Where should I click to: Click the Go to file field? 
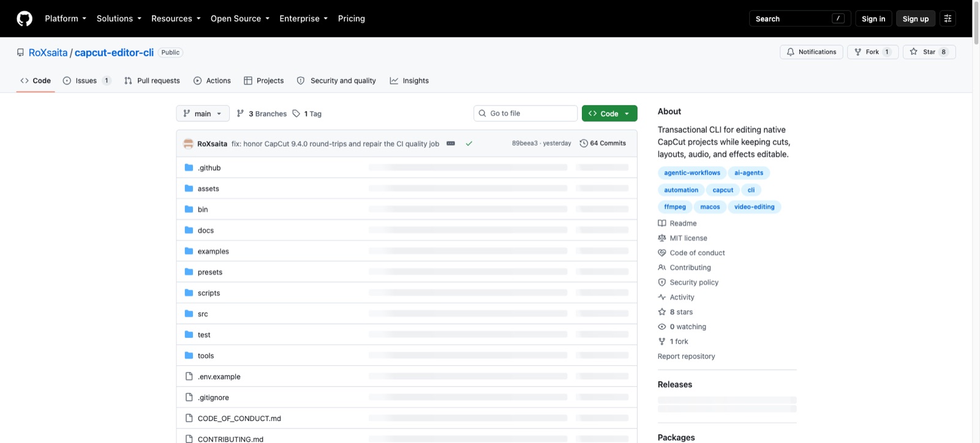pos(526,113)
